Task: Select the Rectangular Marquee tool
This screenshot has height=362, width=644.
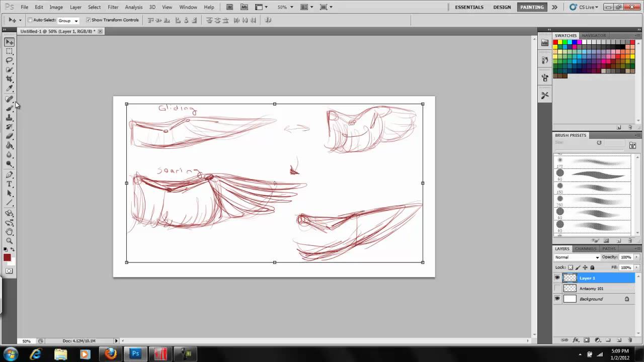Action: pos(9,51)
